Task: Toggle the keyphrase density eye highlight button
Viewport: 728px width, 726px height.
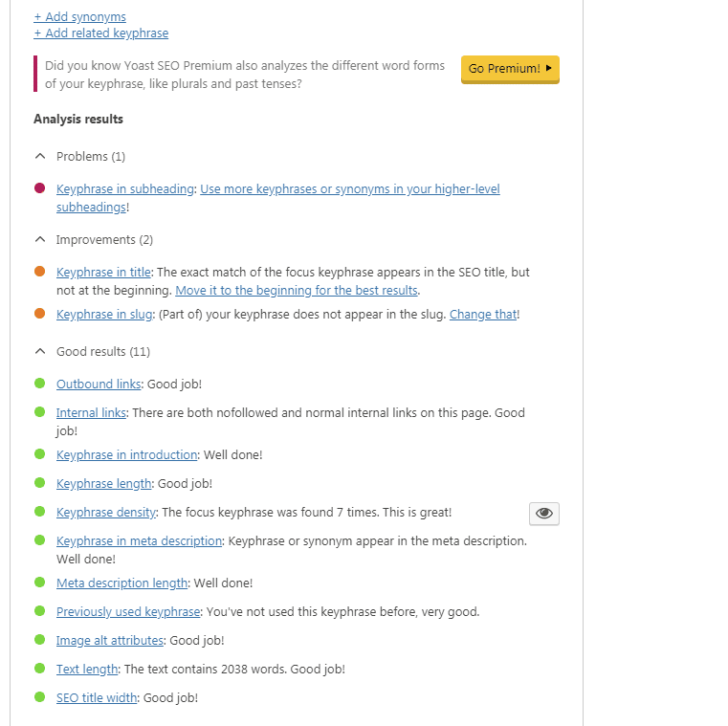Action: coord(543,514)
